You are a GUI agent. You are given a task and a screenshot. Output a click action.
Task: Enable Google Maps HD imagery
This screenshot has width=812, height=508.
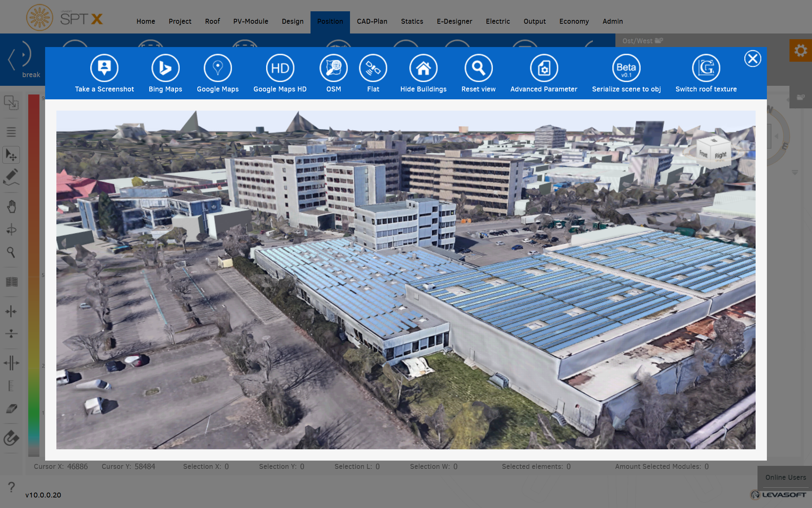280,68
